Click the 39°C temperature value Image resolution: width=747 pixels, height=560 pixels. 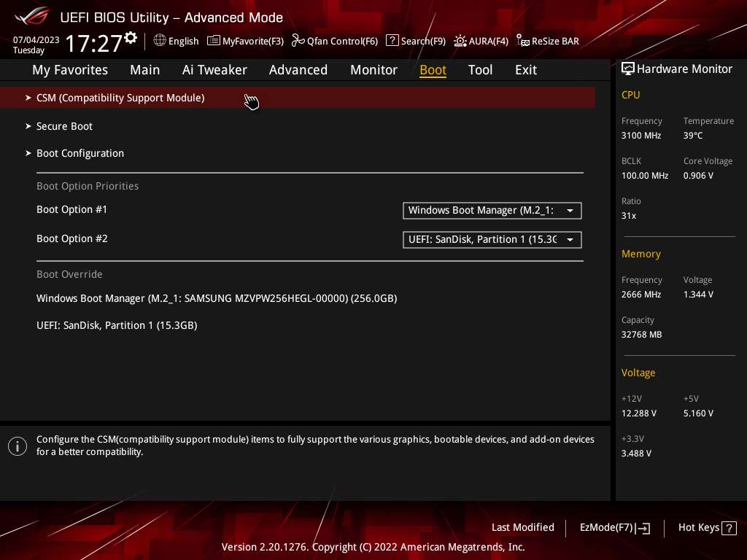[x=693, y=136]
